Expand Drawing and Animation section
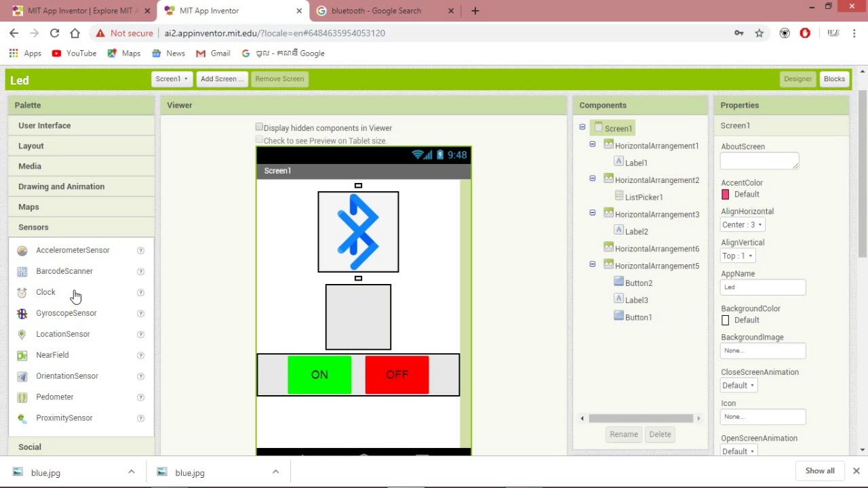 click(81, 186)
